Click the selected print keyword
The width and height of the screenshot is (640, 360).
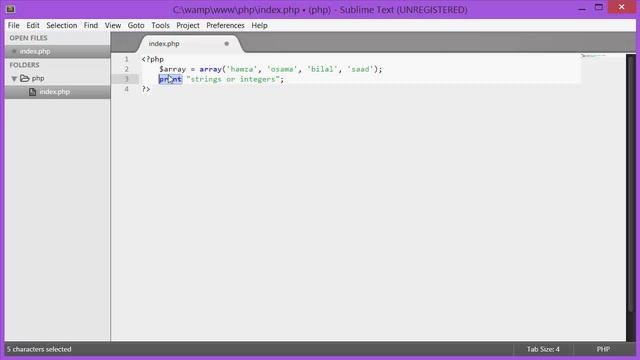click(170, 79)
